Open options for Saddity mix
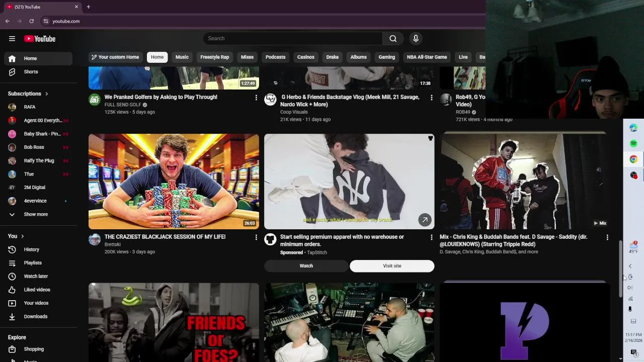Image resolution: width=644 pixels, height=362 pixels. point(607,237)
